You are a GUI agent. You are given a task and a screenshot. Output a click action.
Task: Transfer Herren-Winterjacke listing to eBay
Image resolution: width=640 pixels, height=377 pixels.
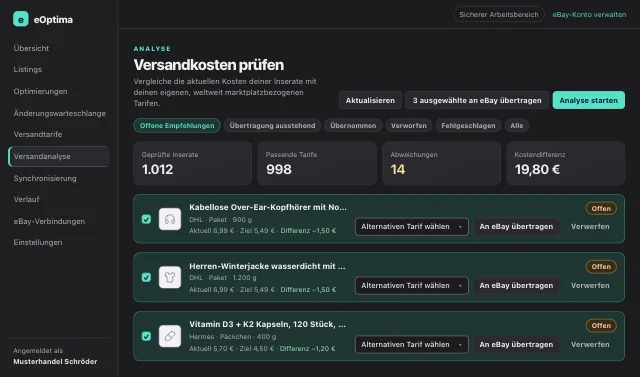[x=516, y=286]
